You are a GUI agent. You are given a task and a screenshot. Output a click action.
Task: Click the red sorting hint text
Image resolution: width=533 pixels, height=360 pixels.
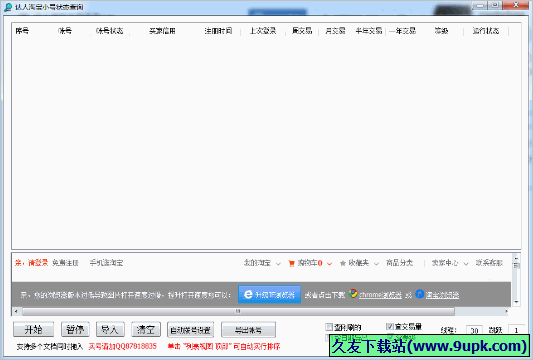tap(224, 346)
